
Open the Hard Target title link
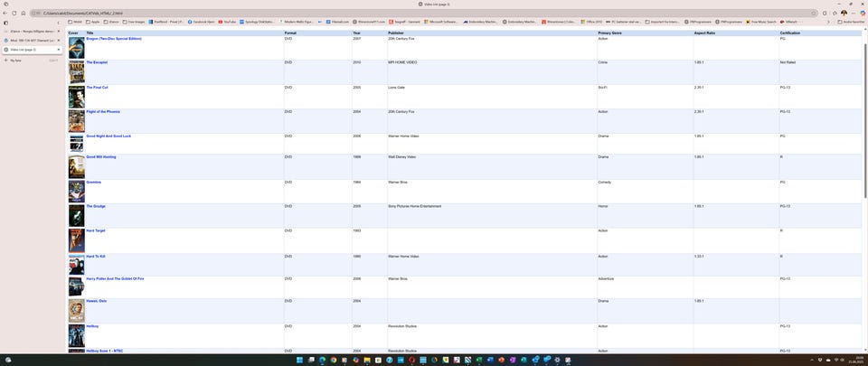coord(96,230)
